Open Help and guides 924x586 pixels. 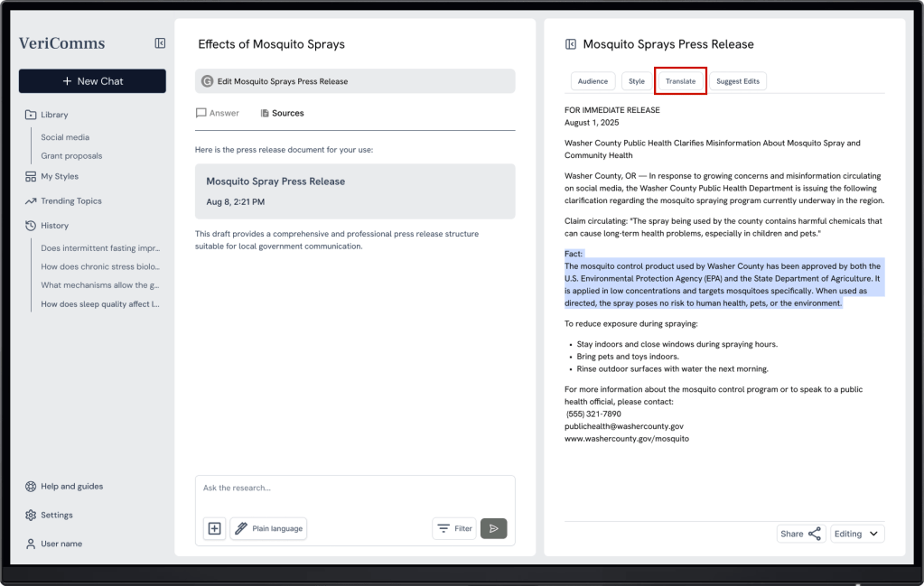click(x=71, y=486)
